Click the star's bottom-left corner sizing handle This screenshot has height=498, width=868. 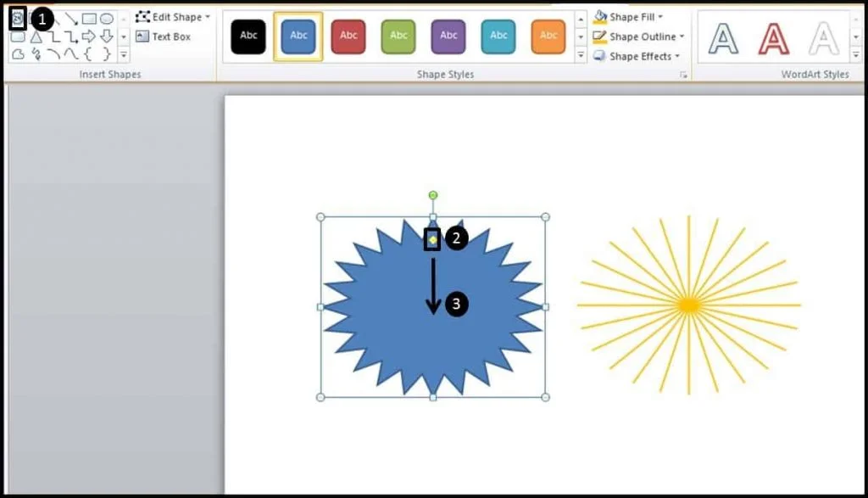pos(320,397)
